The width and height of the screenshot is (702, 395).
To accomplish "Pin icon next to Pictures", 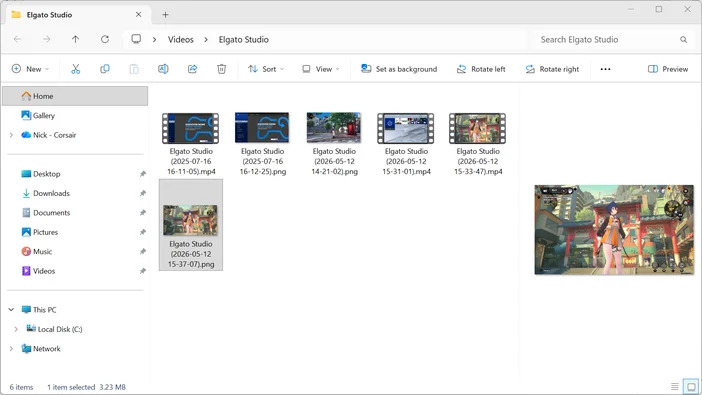I will click(142, 232).
